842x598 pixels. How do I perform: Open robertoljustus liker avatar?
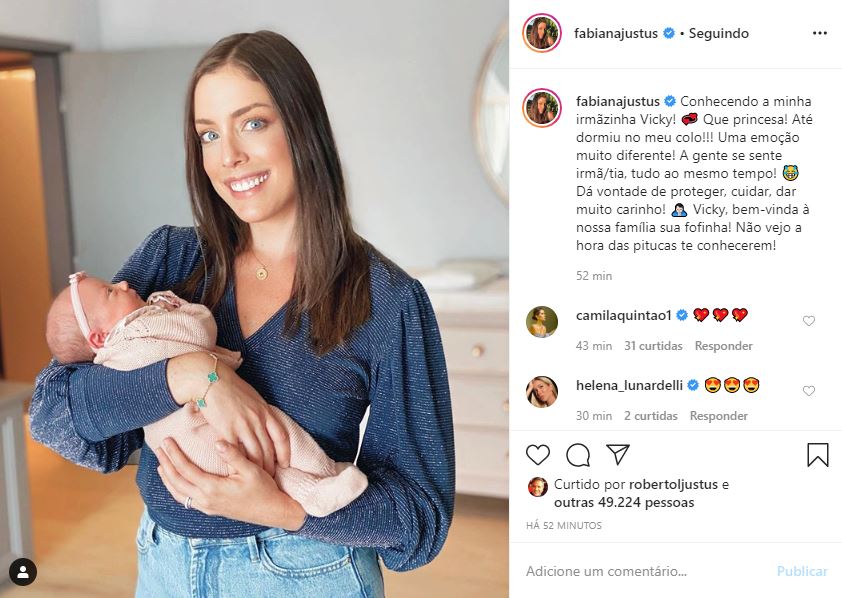pos(538,486)
